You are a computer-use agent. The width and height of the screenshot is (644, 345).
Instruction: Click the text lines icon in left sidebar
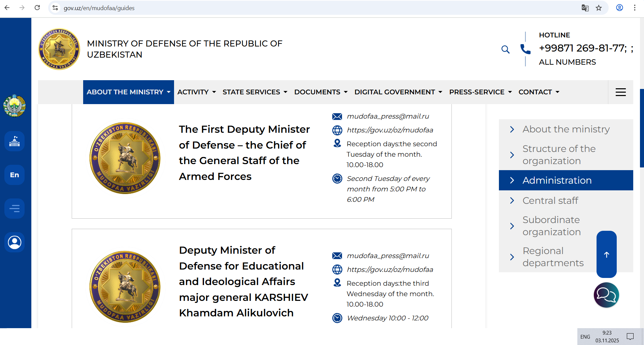[14, 209]
